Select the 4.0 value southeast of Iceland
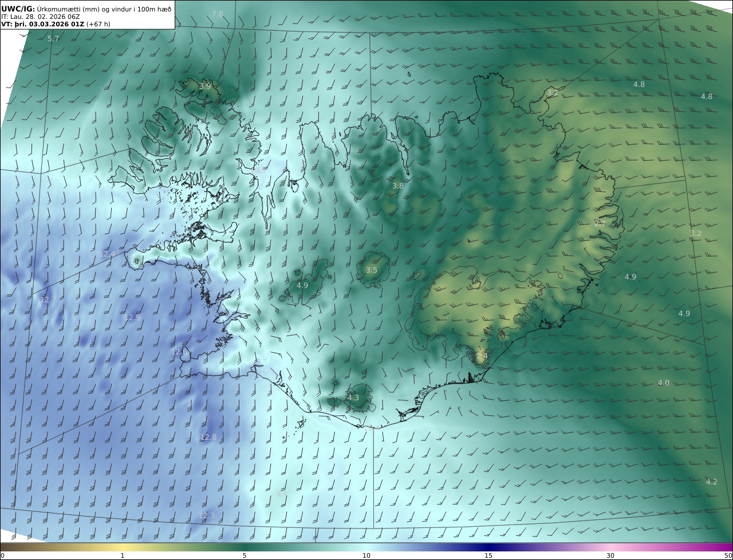The width and height of the screenshot is (733, 560). point(663,382)
